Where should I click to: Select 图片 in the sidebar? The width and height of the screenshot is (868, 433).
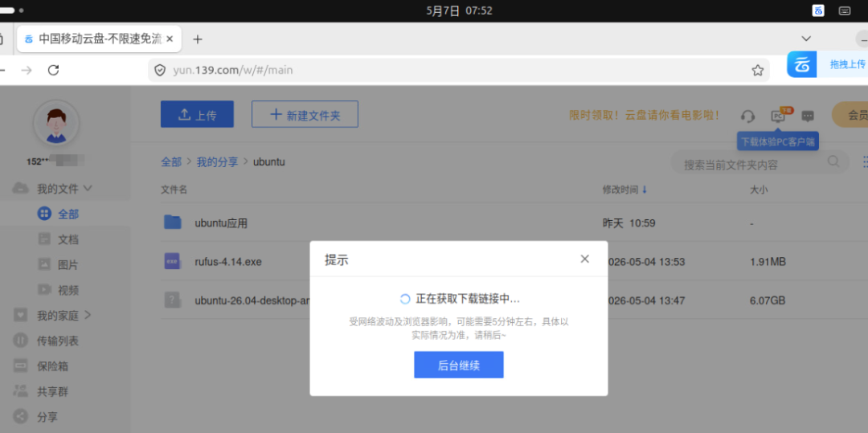(x=68, y=265)
